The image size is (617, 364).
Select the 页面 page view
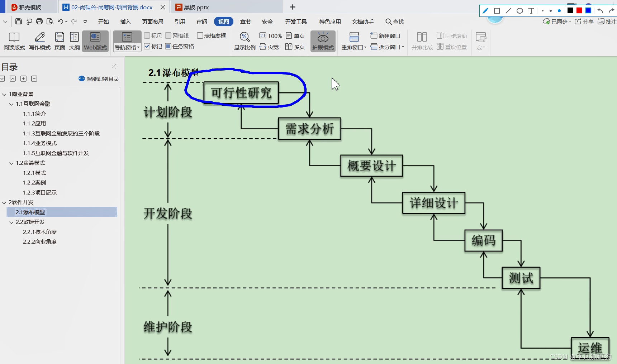[60, 41]
